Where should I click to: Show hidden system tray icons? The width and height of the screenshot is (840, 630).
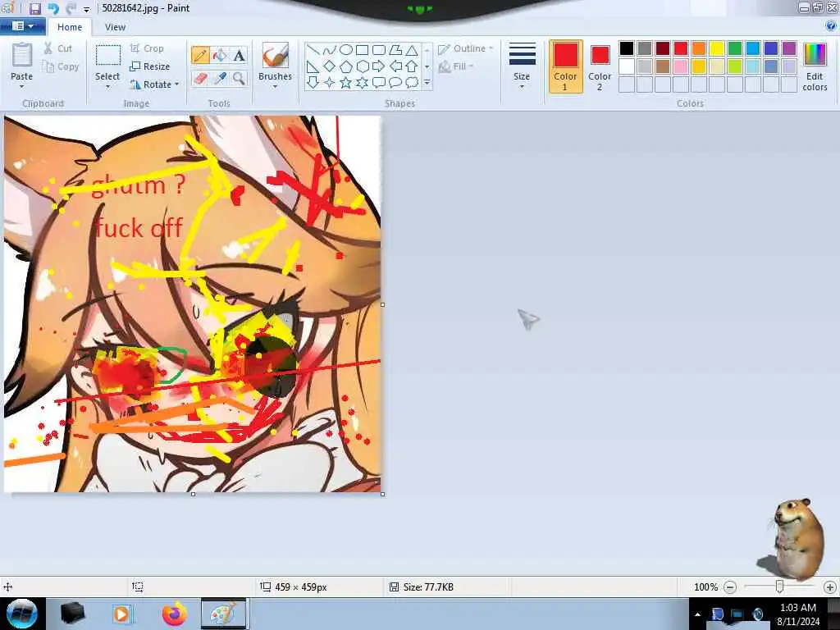point(697,614)
